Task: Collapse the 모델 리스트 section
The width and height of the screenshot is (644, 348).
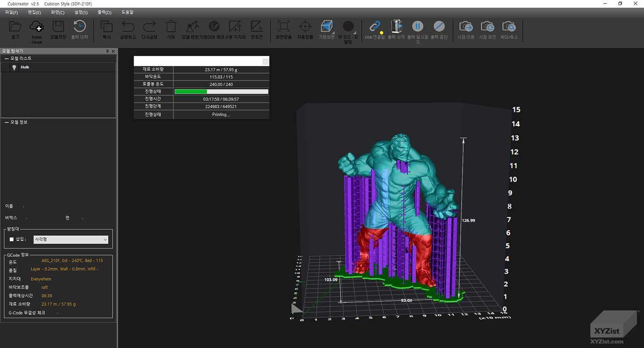Action: 6,59
